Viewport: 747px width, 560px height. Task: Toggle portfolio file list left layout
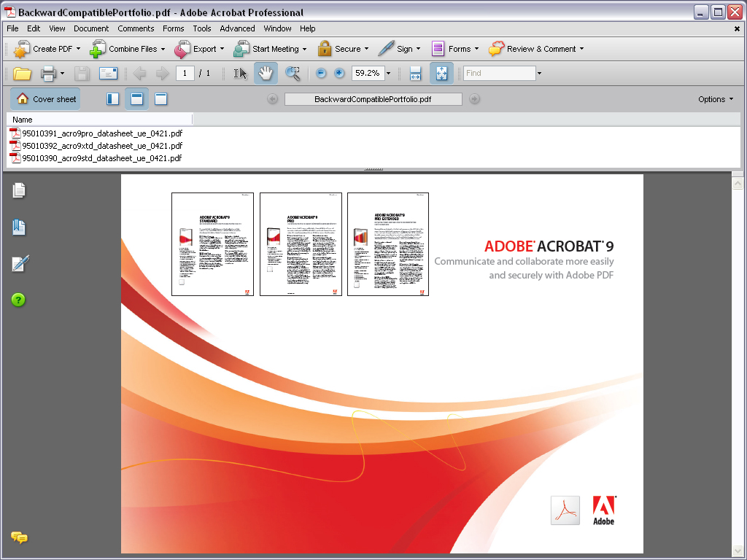[112, 99]
